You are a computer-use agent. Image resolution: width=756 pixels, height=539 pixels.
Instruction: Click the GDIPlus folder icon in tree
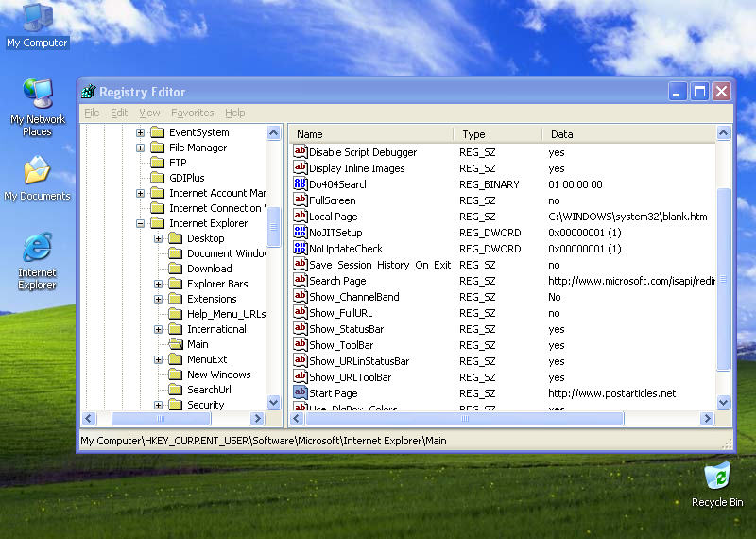tap(157, 178)
